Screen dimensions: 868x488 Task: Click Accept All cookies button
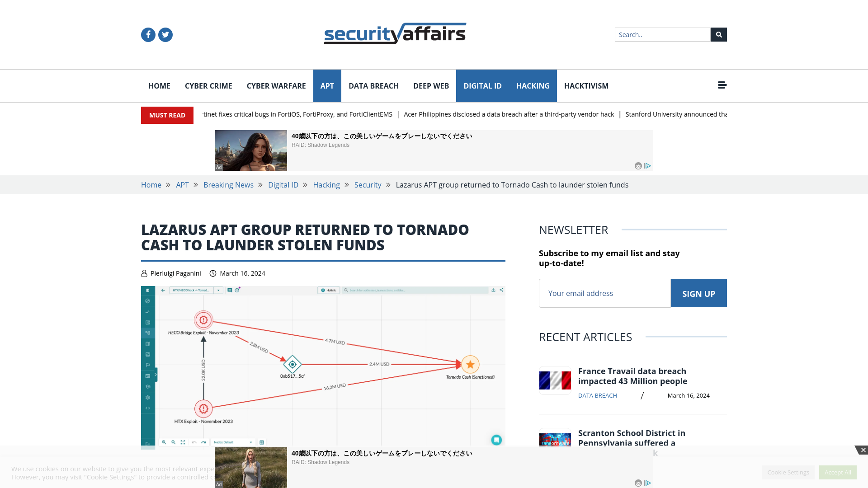point(838,471)
